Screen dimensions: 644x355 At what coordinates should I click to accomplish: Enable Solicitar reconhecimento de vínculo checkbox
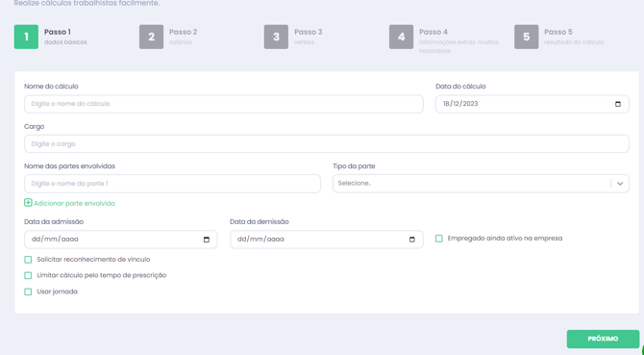click(28, 260)
